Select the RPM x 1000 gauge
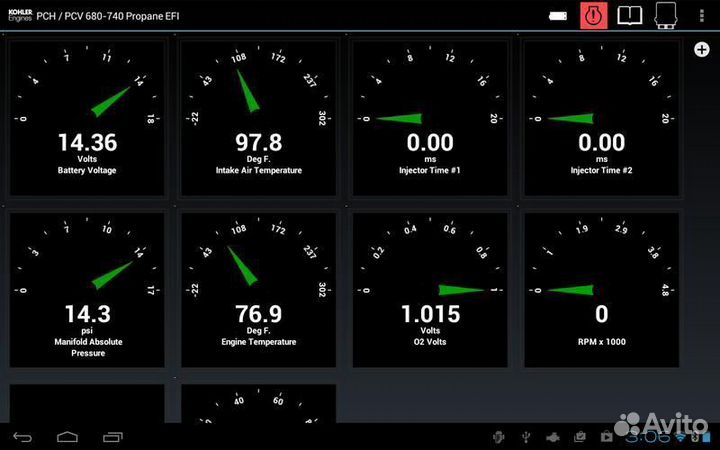Screen dimensions: 720x450 [601, 290]
